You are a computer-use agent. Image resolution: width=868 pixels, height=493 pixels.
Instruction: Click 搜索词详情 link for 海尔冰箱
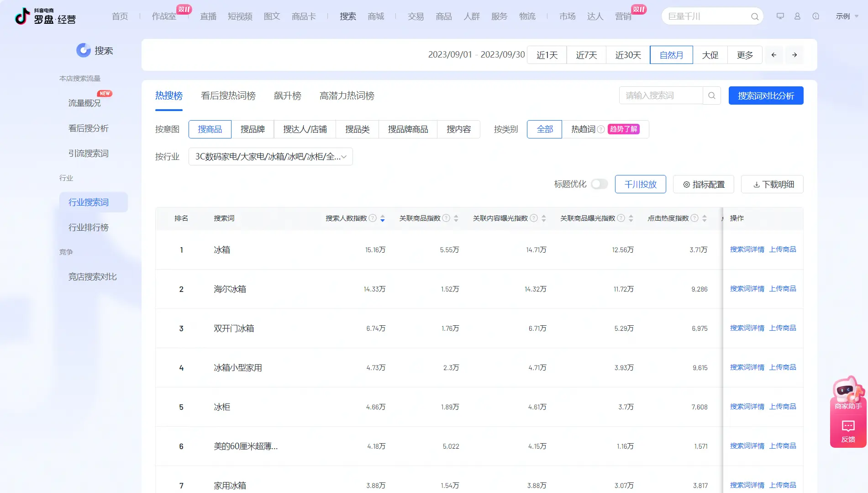pos(747,289)
